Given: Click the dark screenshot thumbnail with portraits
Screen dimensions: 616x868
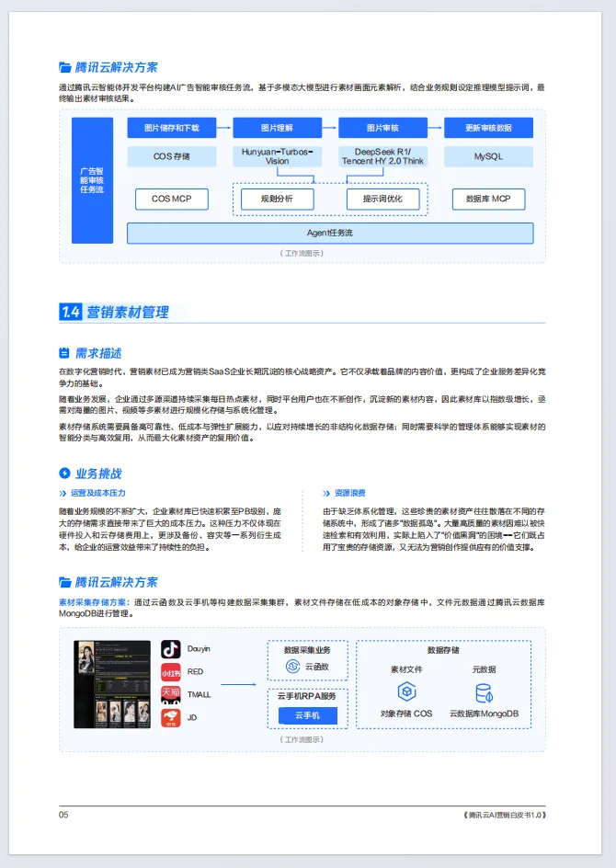Looking at the screenshot, I should tap(112, 684).
